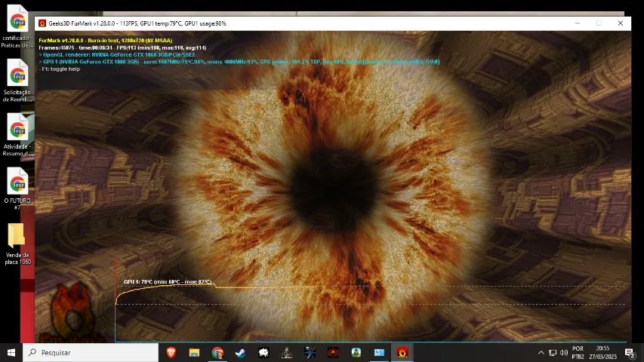Screen dimensions: 644x362
Task: Open File Explorer from the taskbar
Action: point(194,352)
